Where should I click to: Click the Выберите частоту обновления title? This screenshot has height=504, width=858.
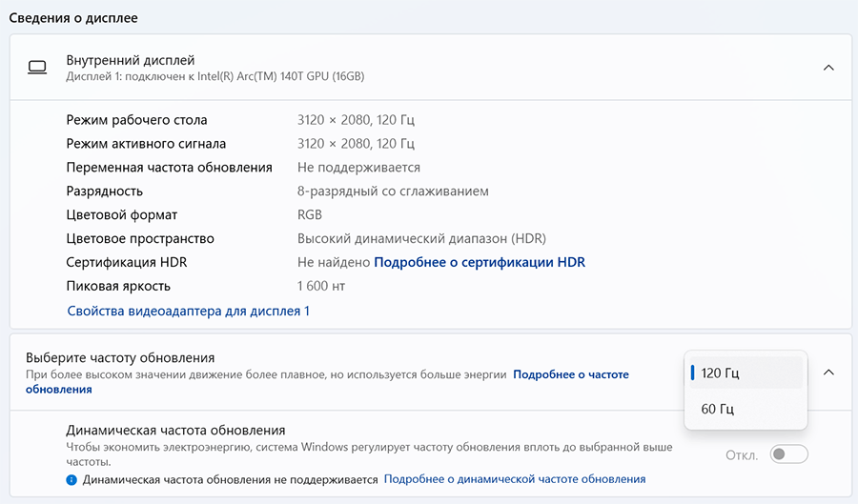(x=120, y=357)
